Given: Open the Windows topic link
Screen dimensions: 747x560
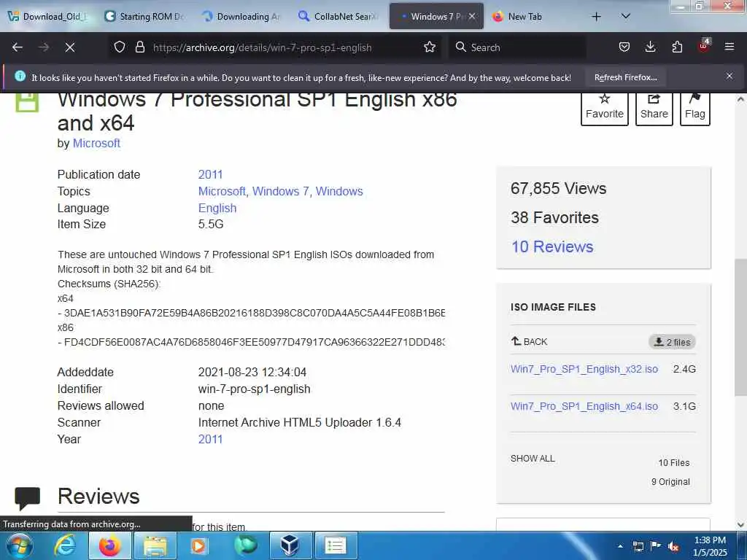Looking at the screenshot, I should [339, 191].
